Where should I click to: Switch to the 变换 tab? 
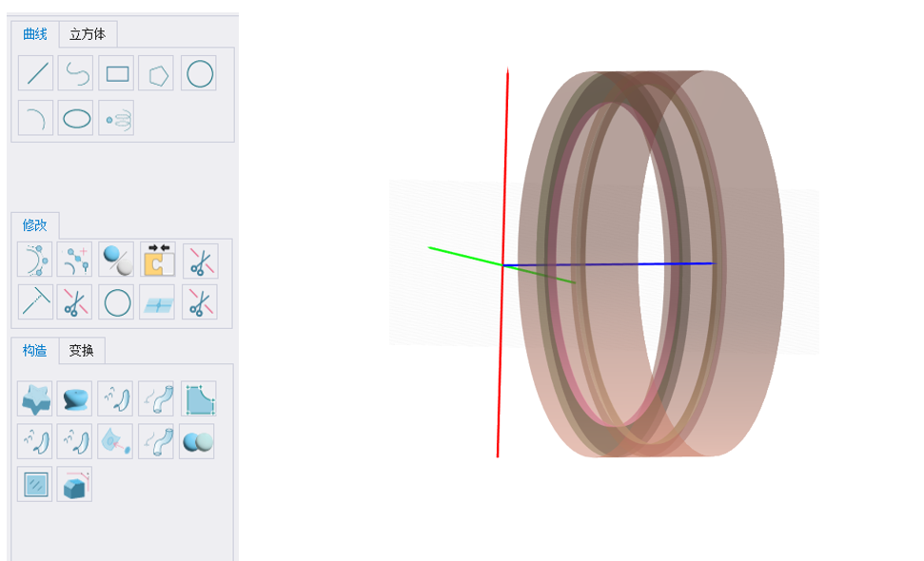click(x=81, y=350)
